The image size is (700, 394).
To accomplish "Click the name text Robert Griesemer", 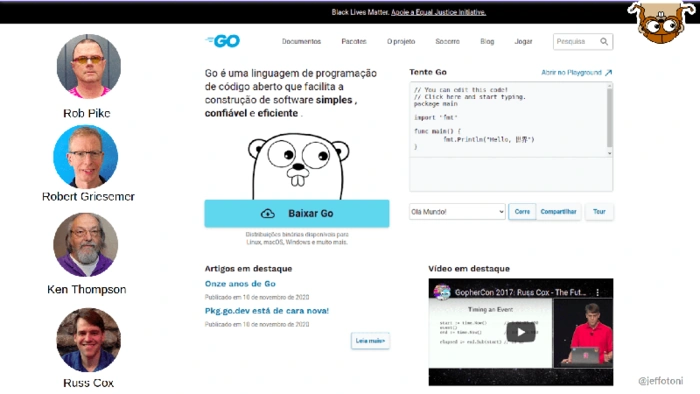I will pos(88,196).
